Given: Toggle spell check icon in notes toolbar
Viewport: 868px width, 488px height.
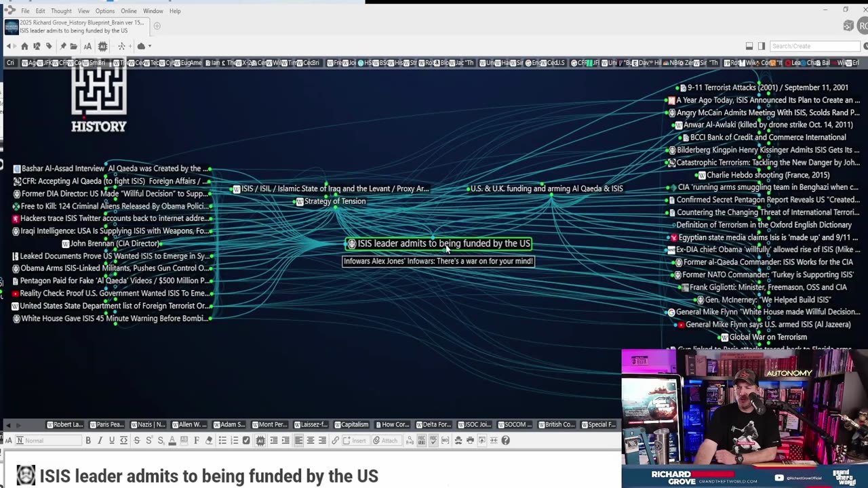Looking at the screenshot, I should point(433,441).
